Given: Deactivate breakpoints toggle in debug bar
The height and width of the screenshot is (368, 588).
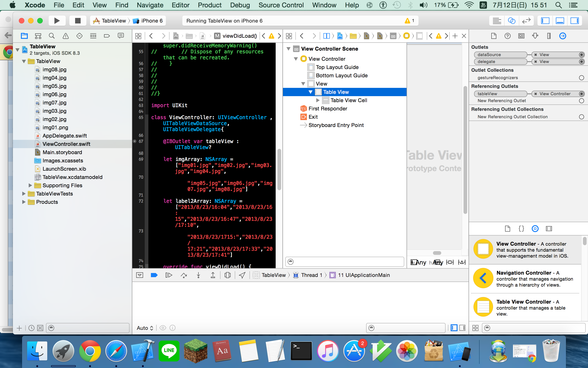Looking at the screenshot, I should pyautogui.click(x=154, y=275).
